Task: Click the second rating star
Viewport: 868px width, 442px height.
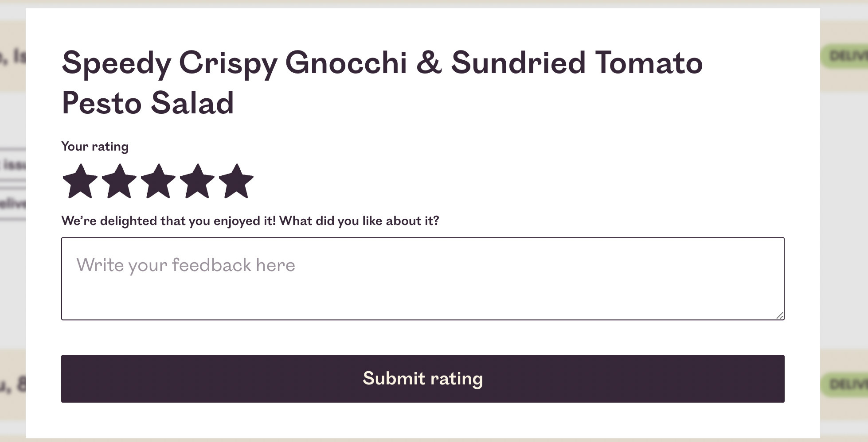Action: (x=119, y=182)
